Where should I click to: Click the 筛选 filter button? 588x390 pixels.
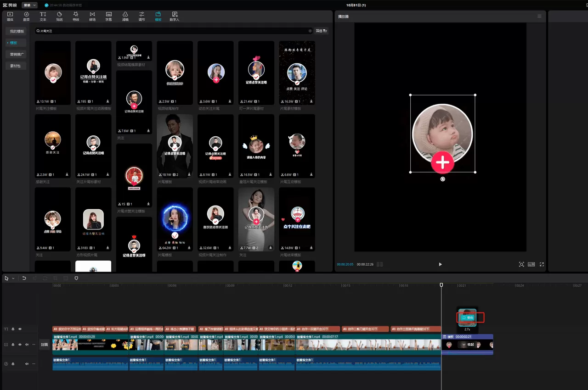[x=322, y=31]
